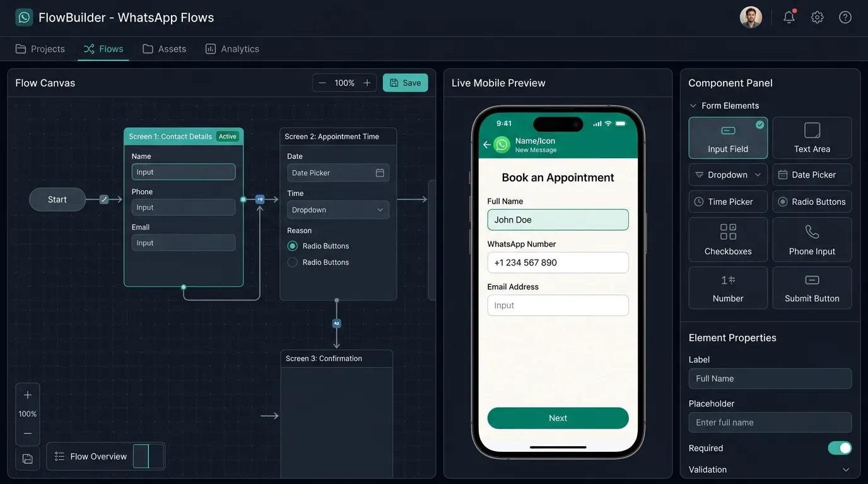This screenshot has height=484, width=868.
Task: Open the notifications bell
Action: point(789,17)
